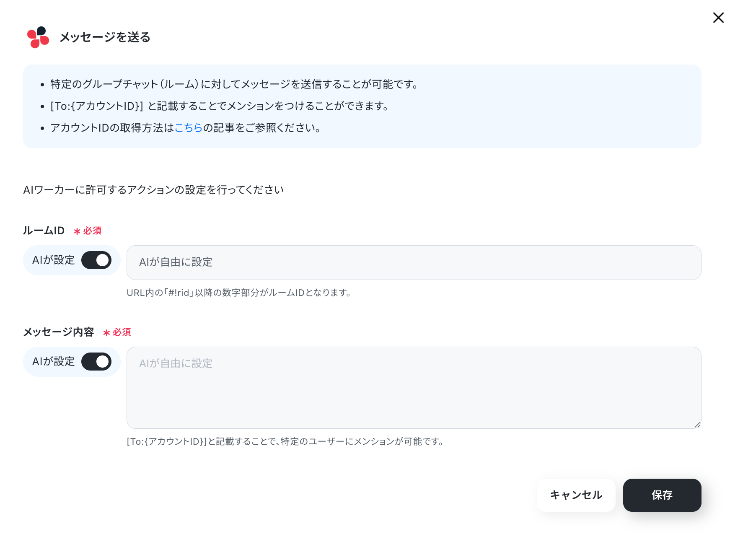Click the hint about #!rid under ルームID
The height and width of the screenshot is (560, 730).
(x=239, y=293)
